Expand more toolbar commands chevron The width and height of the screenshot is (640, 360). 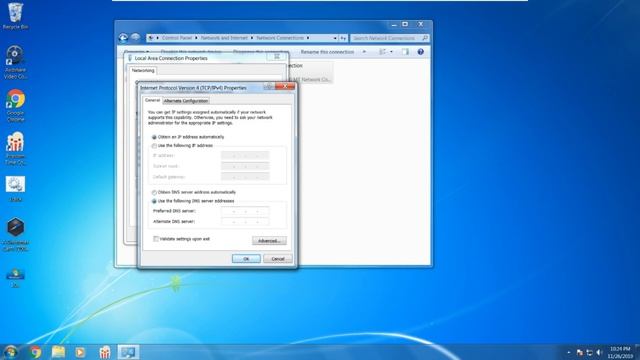[x=364, y=52]
